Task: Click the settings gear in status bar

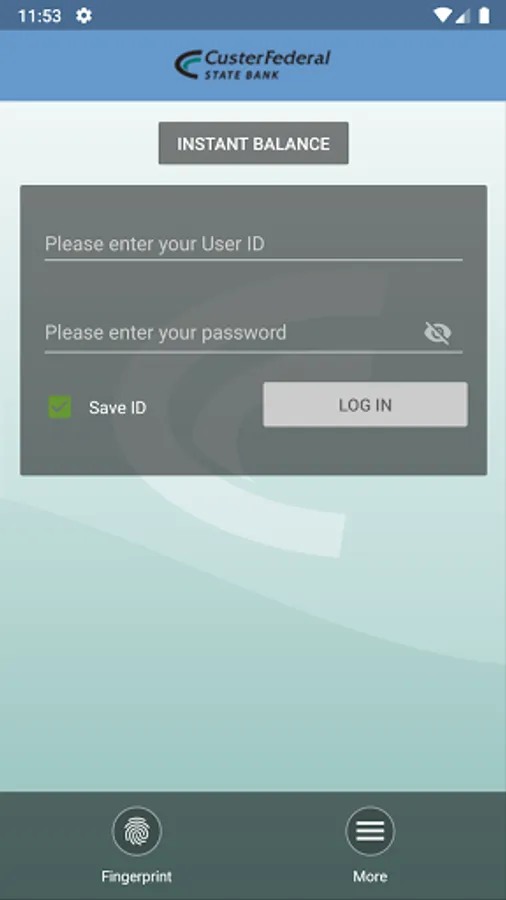Action: (84, 15)
